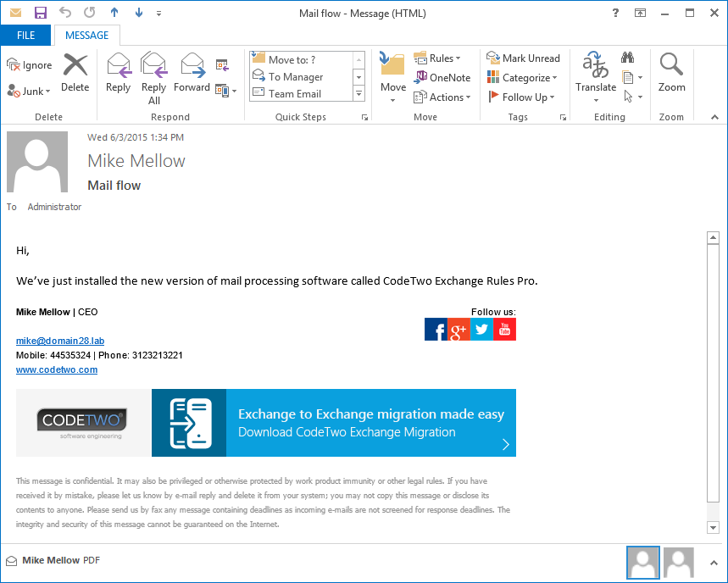The image size is (728, 583).
Task: Forward this email
Action: 192,73
